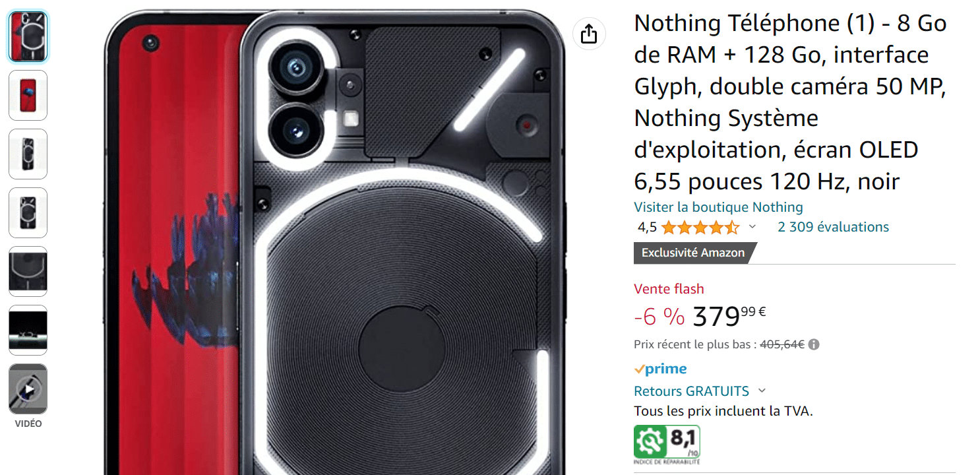Play the product video thumbnail
980x475 pixels.
(28, 389)
